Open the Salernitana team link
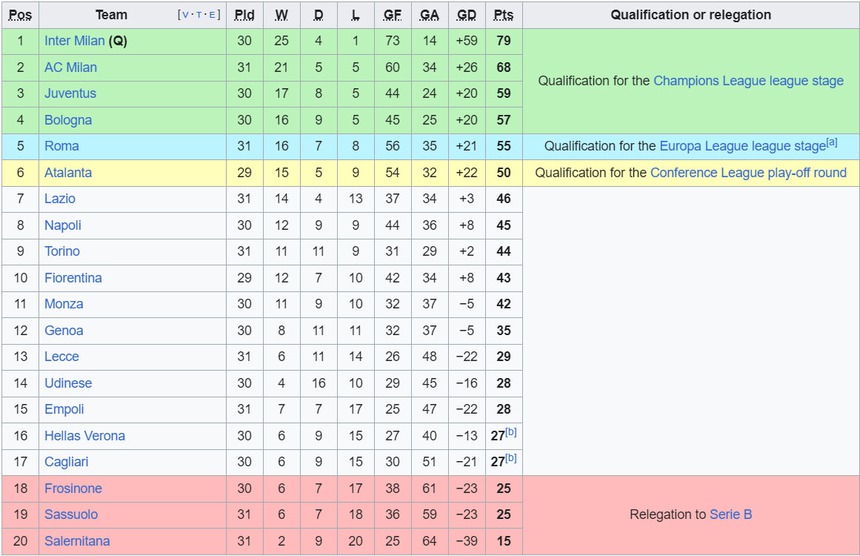The height and width of the screenshot is (556, 860). pos(77,540)
